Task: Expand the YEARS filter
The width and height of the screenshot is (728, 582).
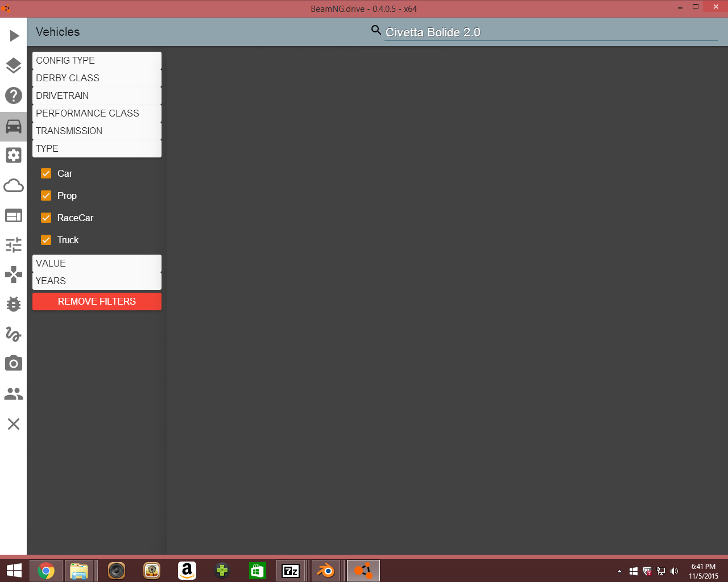Action: [97, 281]
